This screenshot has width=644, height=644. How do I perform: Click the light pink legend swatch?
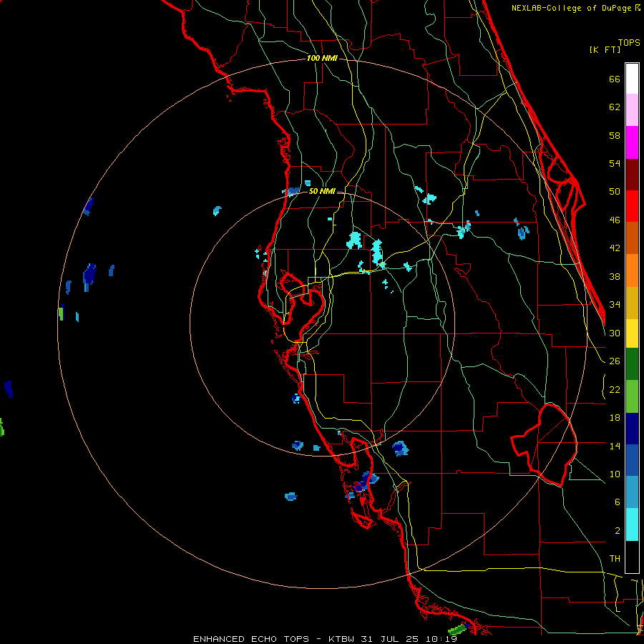coord(632,109)
